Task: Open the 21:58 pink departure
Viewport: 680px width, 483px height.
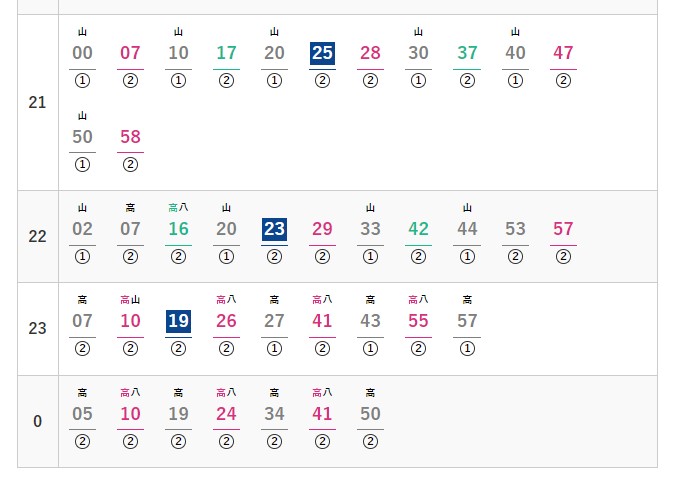Action: (x=130, y=137)
